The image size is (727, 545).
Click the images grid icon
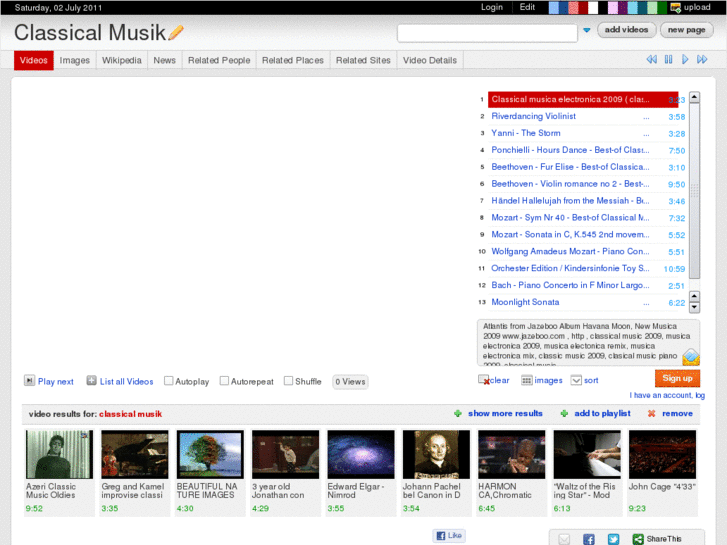coord(527,380)
